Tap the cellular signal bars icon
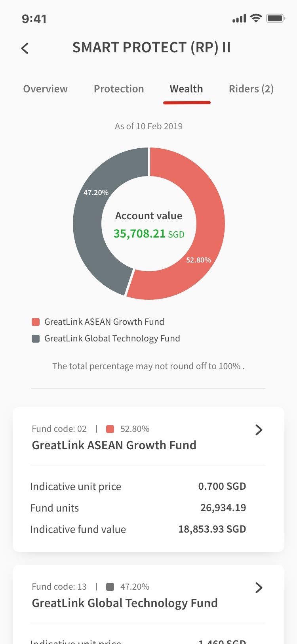 click(x=239, y=18)
